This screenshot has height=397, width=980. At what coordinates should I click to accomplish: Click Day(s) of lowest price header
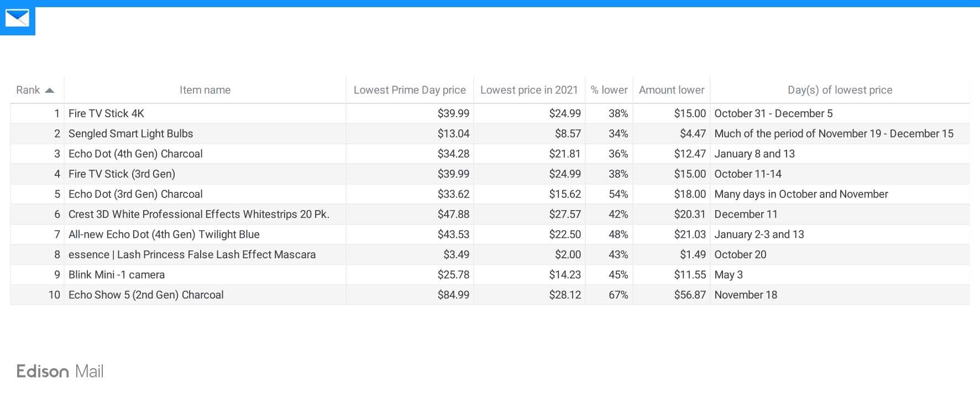(840, 90)
